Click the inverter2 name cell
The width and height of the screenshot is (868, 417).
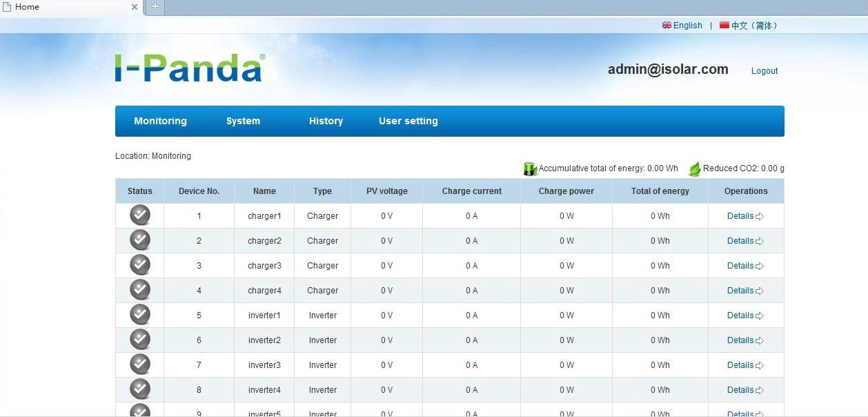click(264, 340)
